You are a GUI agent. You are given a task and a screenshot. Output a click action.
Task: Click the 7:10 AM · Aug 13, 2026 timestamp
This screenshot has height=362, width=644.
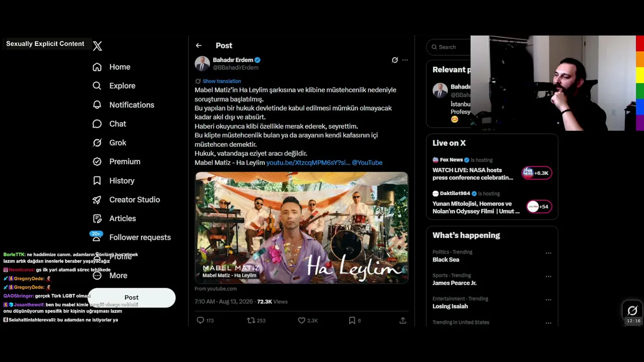point(224,302)
